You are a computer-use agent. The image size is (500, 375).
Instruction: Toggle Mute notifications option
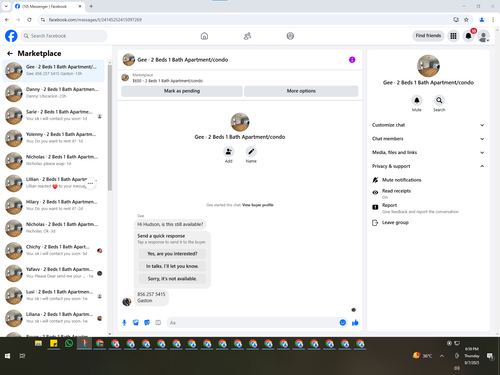pos(428,180)
